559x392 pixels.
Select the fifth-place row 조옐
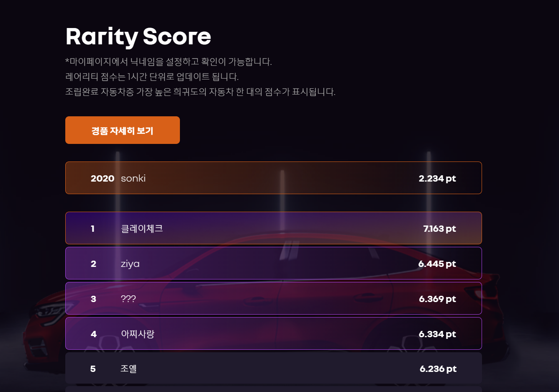(274, 368)
